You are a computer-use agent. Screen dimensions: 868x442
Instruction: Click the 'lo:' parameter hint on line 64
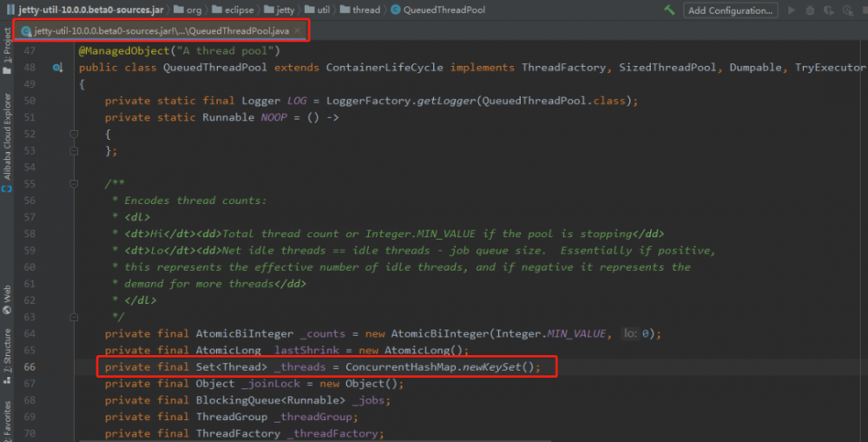[630, 334]
